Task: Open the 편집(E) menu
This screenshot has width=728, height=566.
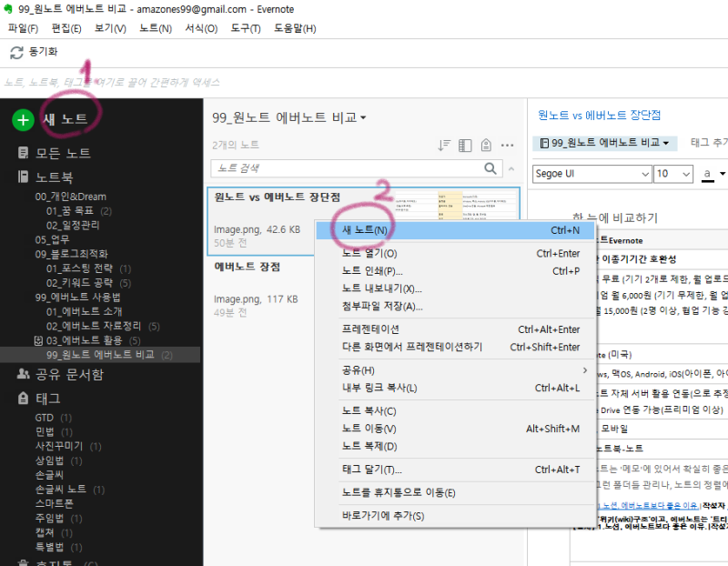Action: tap(66, 28)
